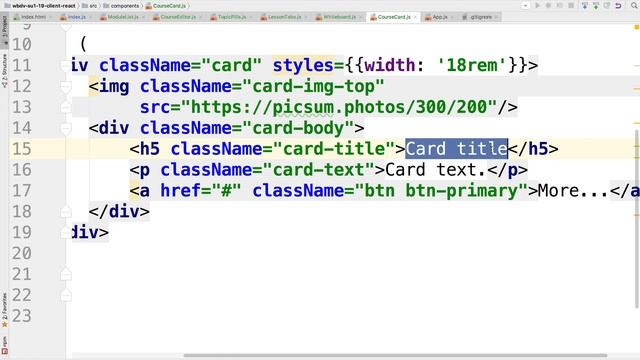
Task: Switch to the index.js tab
Action: (x=76, y=17)
